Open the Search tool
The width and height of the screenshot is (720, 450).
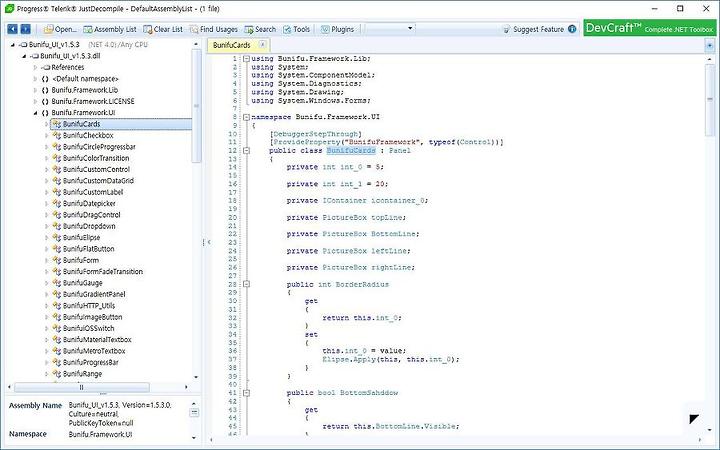(x=260, y=29)
